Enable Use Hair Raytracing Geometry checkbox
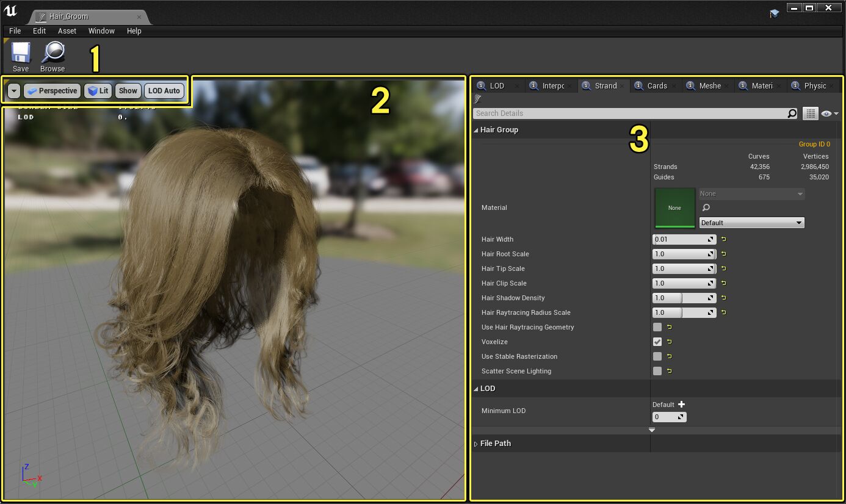The width and height of the screenshot is (846, 504). 657,327
